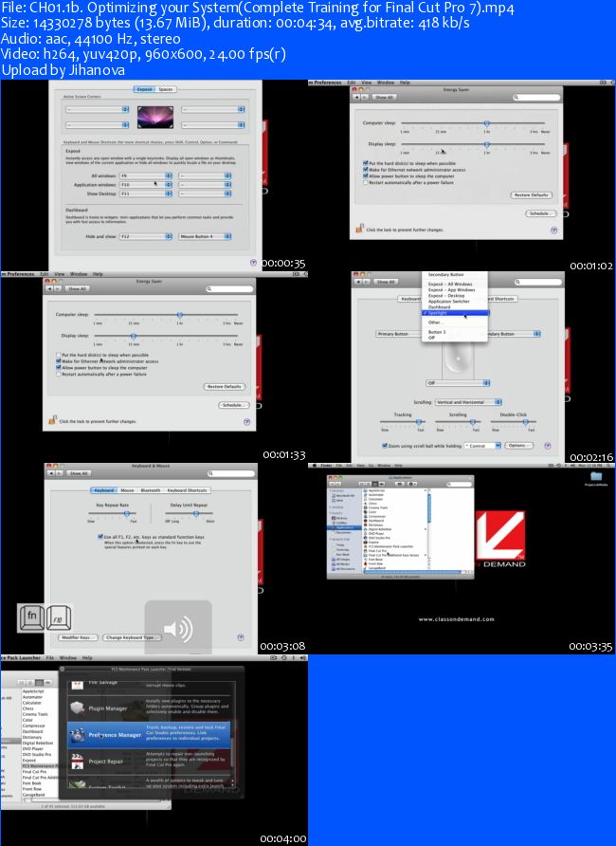The image size is (616, 846).
Task: Toggle 'Restart automatically after a power failure' at 00:01:02
Action: [366, 182]
